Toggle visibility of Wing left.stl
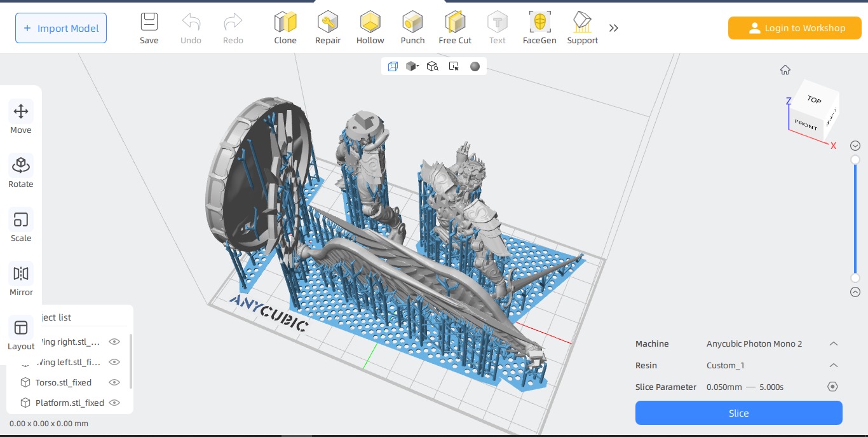 click(114, 362)
